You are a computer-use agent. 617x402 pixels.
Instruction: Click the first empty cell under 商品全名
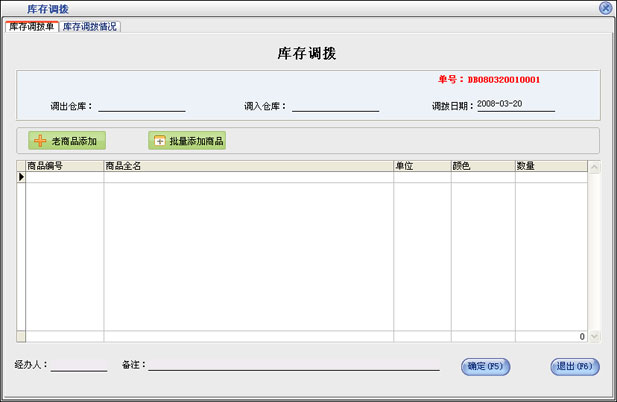coord(248,177)
